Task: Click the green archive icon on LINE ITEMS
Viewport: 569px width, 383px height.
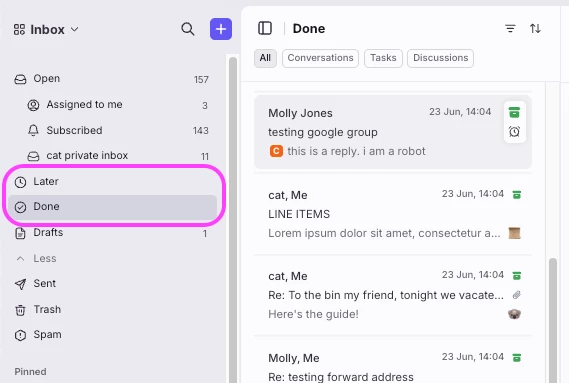Action: click(x=517, y=195)
